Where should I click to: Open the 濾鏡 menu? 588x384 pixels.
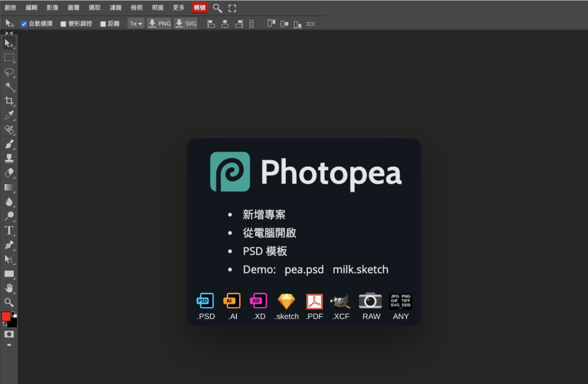point(115,7)
